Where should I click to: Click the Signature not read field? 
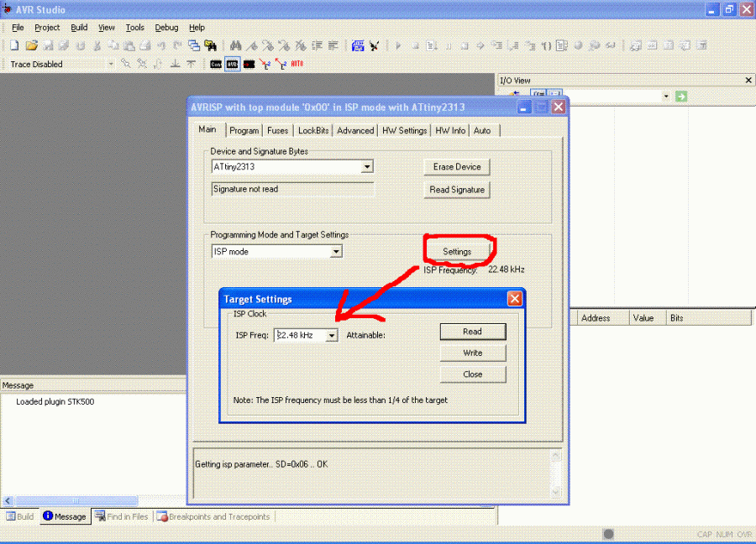(292, 190)
